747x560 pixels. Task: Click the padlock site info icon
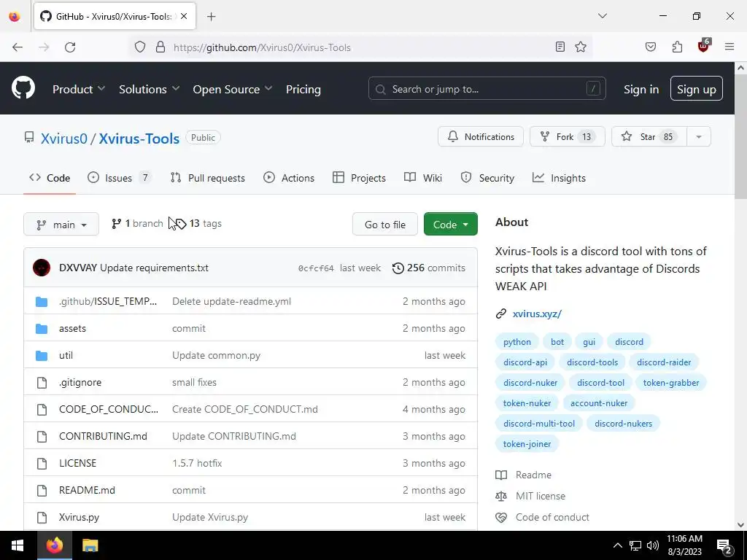tap(160, 47)
